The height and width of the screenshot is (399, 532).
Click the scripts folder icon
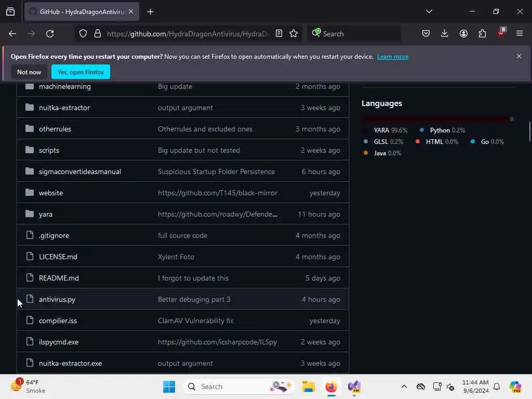[x=30, y=150]
